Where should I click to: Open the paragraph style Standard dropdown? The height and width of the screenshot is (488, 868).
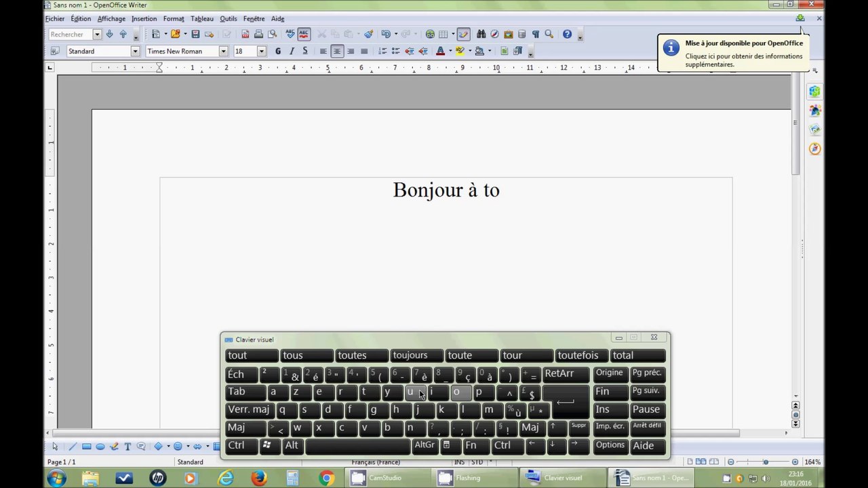click(135, 51)
